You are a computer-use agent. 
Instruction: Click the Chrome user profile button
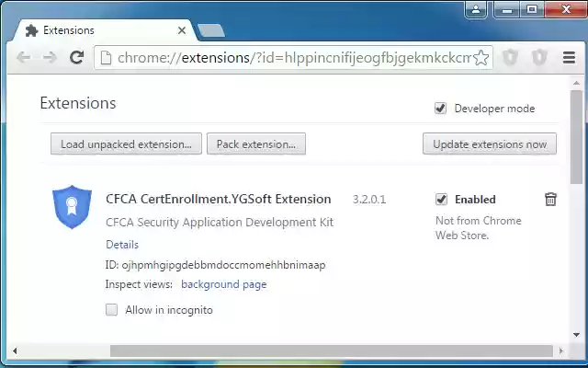(476, 9)
